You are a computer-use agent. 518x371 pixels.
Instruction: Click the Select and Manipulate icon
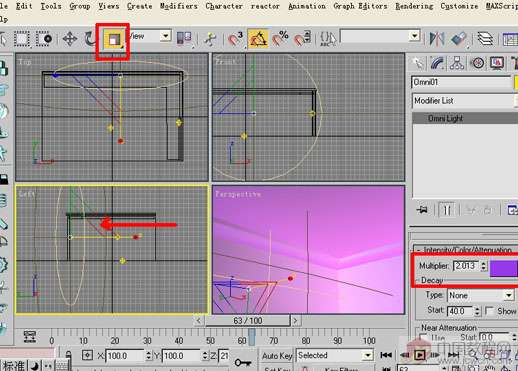tap(210, 39)
